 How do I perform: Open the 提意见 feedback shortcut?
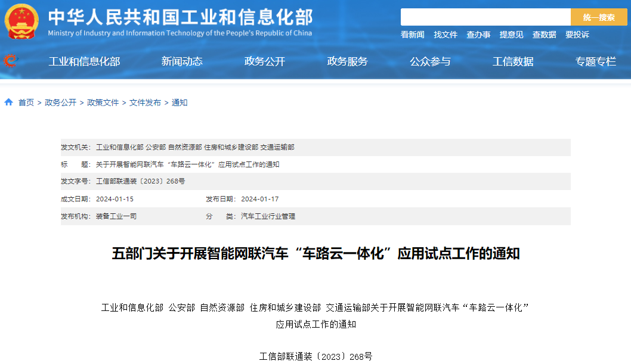click(511, 35)
